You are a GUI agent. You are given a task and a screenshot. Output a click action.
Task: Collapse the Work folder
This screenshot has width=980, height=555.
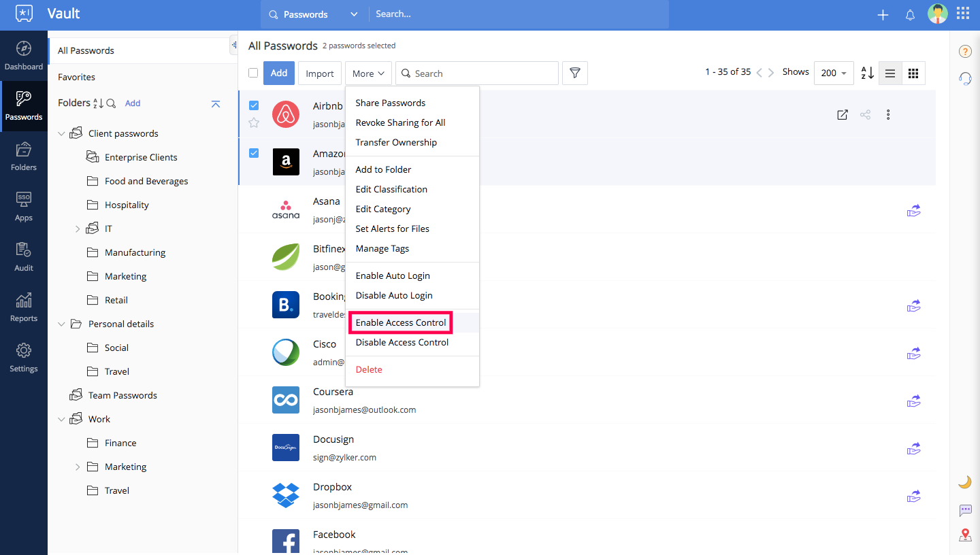pos(61,419)
